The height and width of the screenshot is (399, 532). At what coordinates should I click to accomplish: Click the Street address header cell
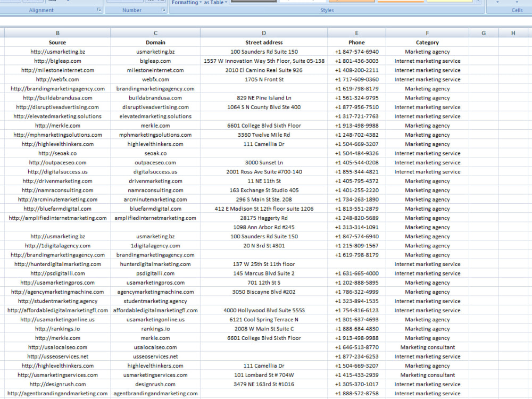click(x=264, y=43)
